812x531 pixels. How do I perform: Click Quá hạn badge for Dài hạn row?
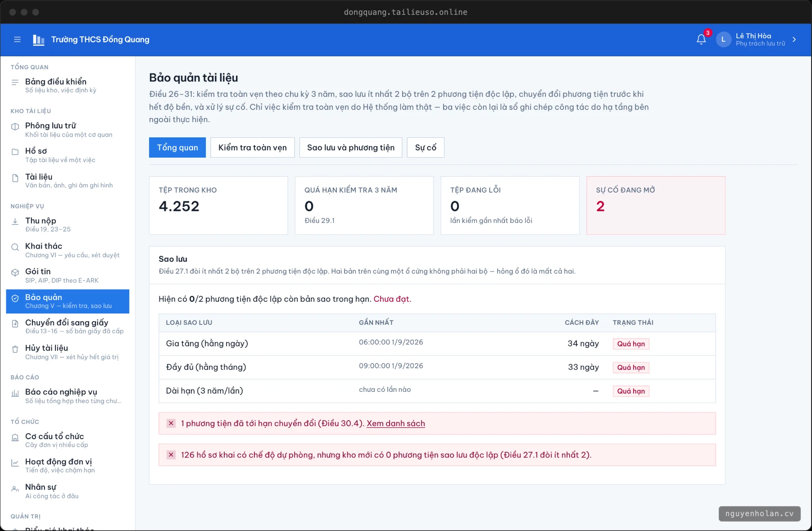click(x=631, y=391)
